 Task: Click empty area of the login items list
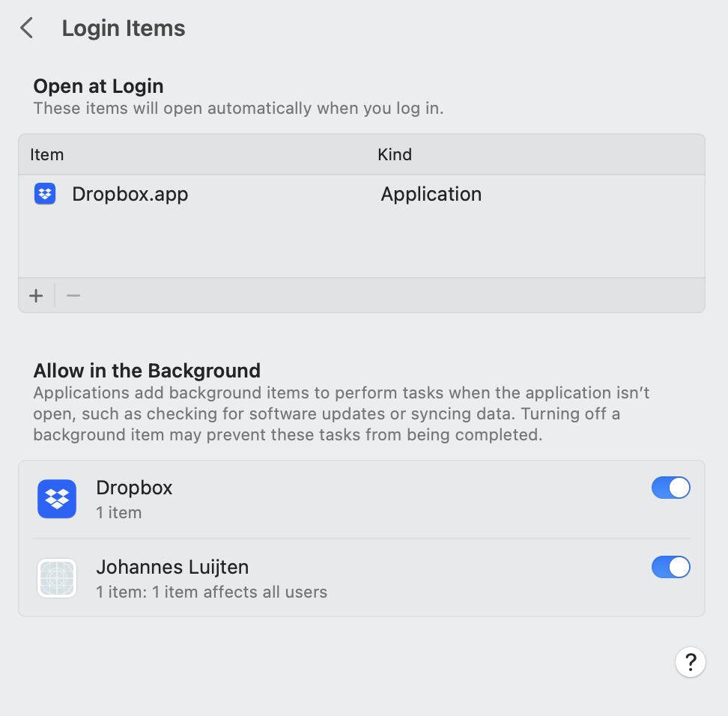point(362,245)
